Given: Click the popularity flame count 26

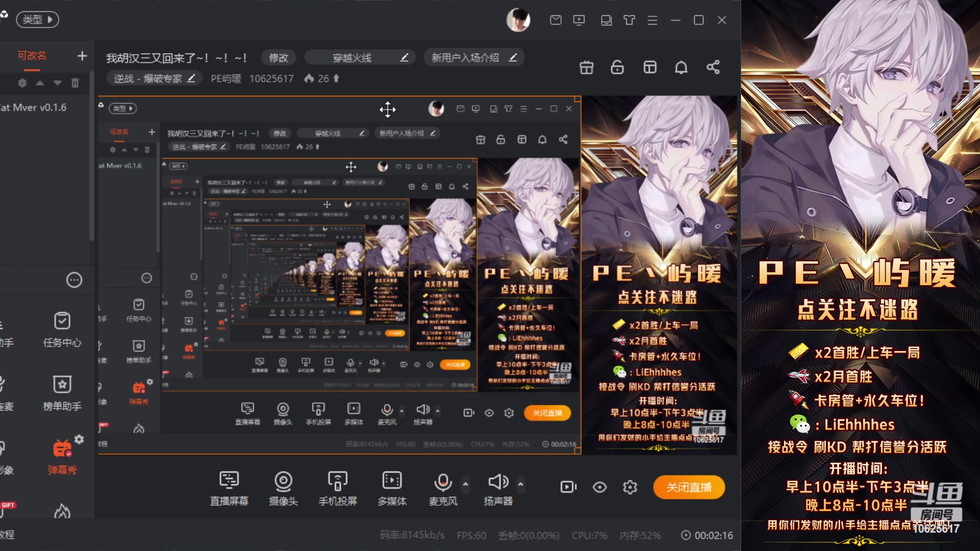Looking at the screenshot, I should 322,79.
